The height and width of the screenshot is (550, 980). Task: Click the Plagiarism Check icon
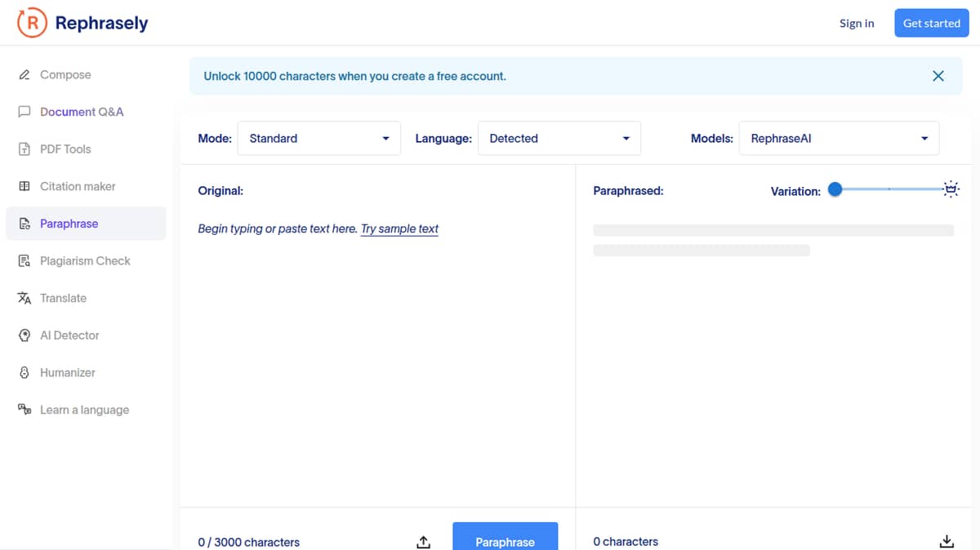coord(24,261)
